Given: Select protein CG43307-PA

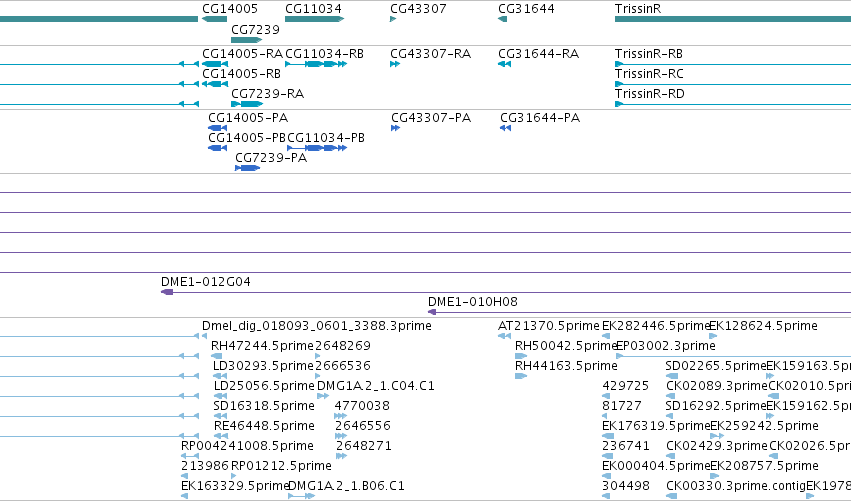Looking at the screenshot, I should (431, 118).
